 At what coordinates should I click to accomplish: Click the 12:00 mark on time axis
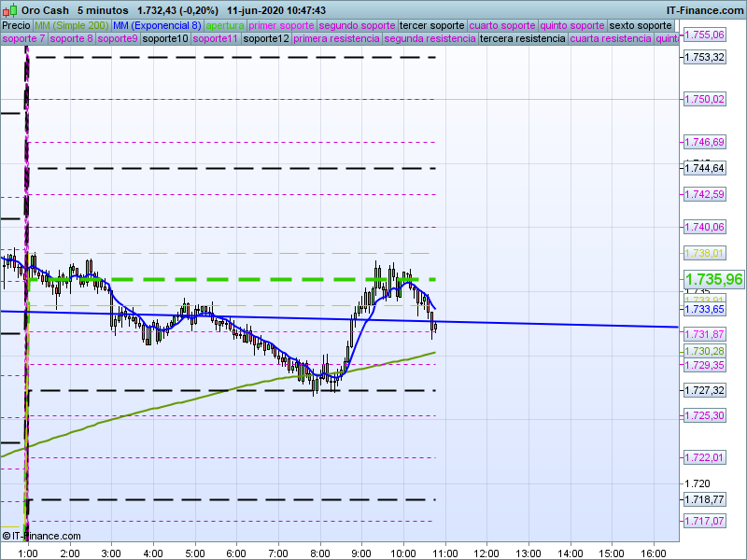pyautogui.click(x=488, y=553)
